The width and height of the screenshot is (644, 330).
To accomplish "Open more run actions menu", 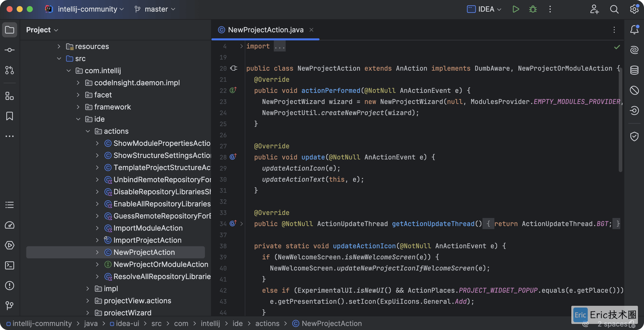I will coord(550,9).
